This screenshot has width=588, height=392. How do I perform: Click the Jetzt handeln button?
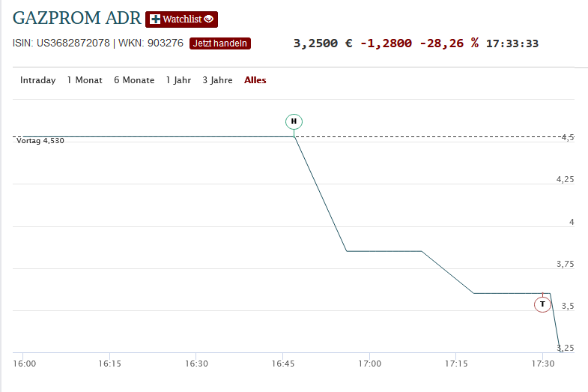coord(219,43)
